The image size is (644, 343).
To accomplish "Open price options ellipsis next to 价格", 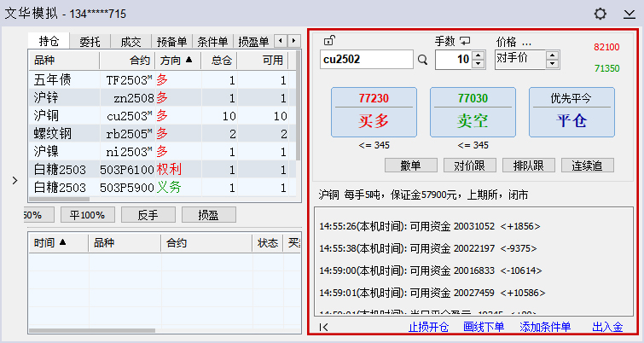I will [x=526, y=42].
